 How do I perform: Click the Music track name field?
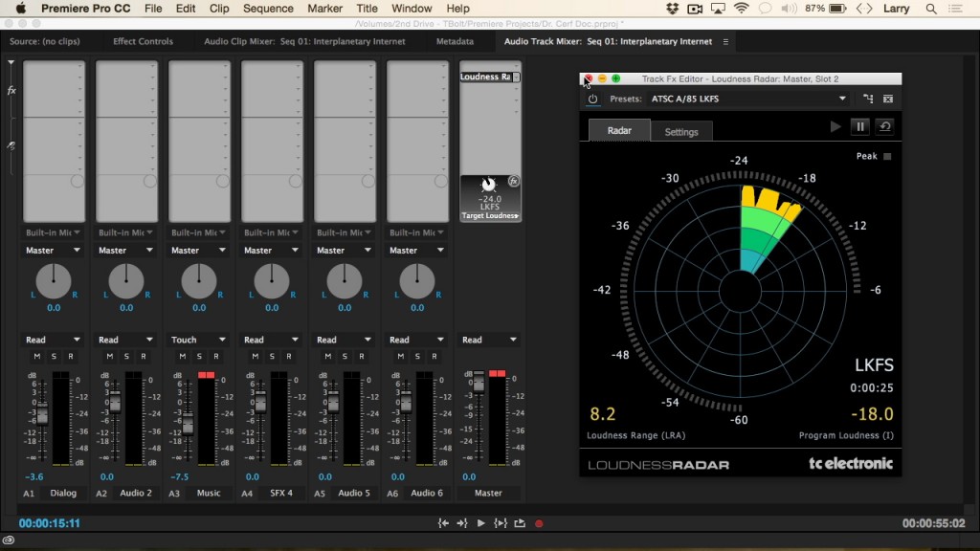(x=209, y=493)
